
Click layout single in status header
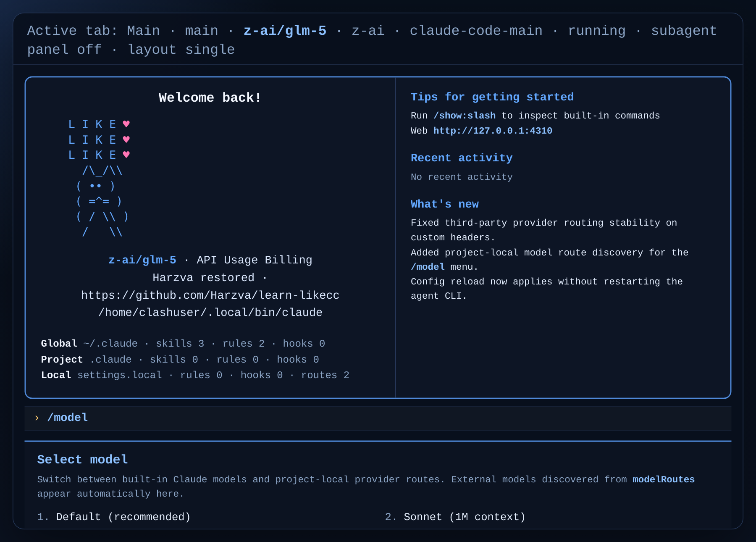(181, 50)
